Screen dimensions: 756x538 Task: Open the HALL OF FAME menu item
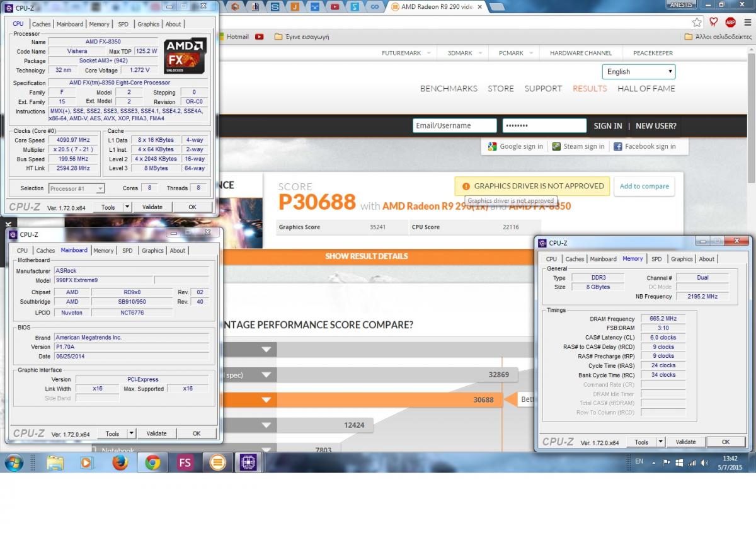pyautogui.click(x=646, y=89)
